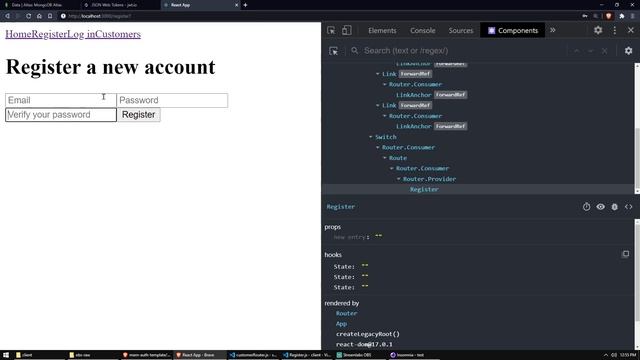This screenshot has height=360, width=640.
Task: Collapse the Route node in component tree
Action: point(384,158)
